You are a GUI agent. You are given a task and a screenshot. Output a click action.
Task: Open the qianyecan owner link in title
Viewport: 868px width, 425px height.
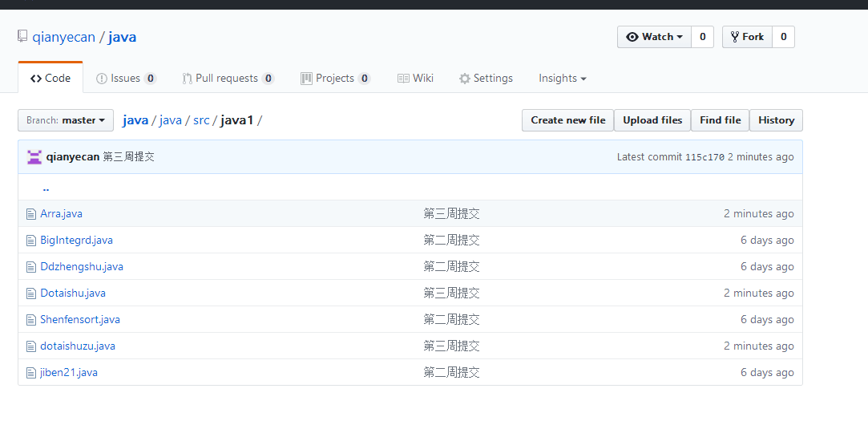click(63, 37)
